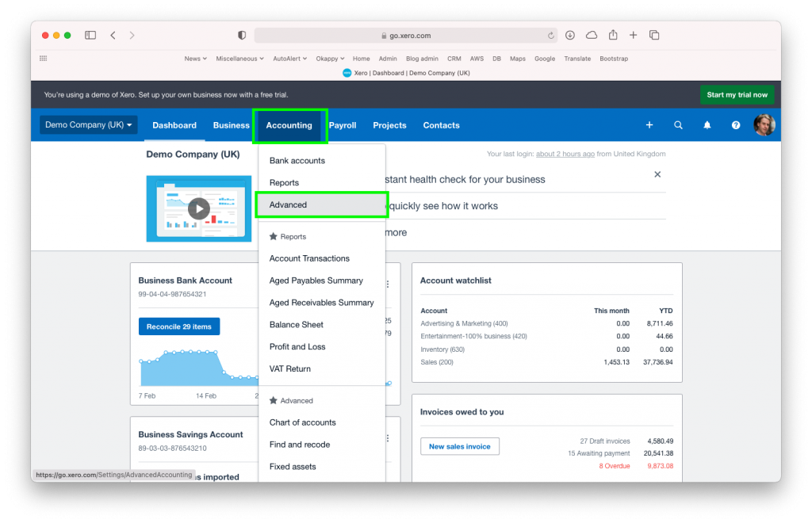Click the iCloud tabs icon
Screen dimensions: 812x523
click(592, 35)
